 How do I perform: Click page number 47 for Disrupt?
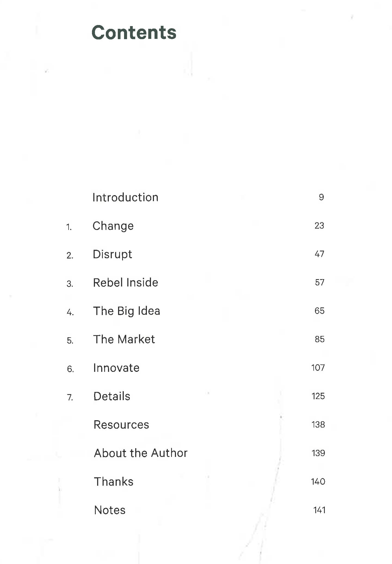click(x=319, y=254)
